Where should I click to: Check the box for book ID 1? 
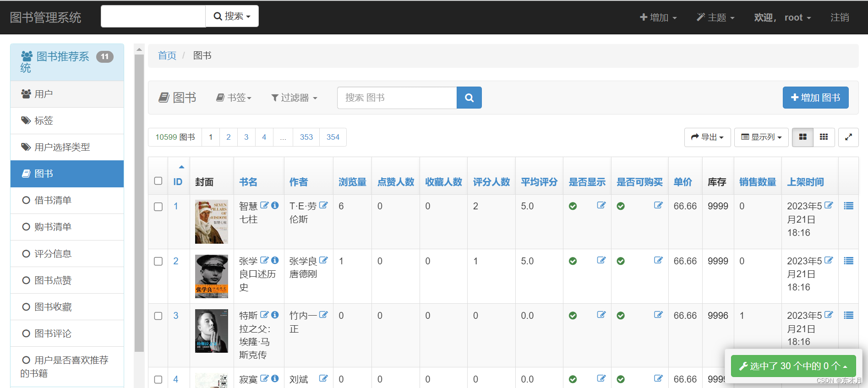[x=158, y=207]
